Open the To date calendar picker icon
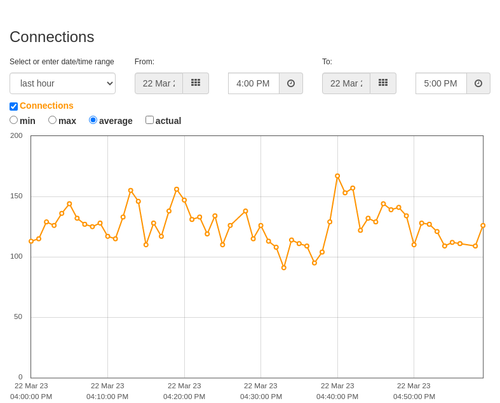The height and width of the screenshot is (403, 500). tap(383, 83)
